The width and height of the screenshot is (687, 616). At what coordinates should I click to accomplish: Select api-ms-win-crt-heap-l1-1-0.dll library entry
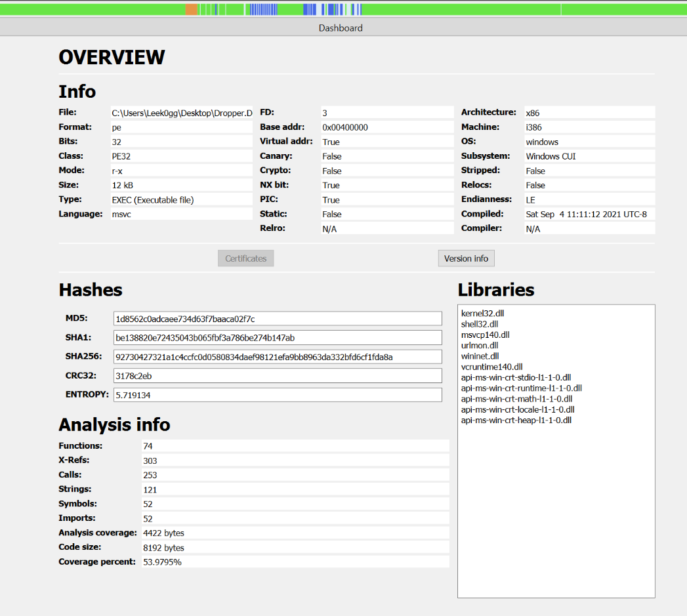coord(516,420)
